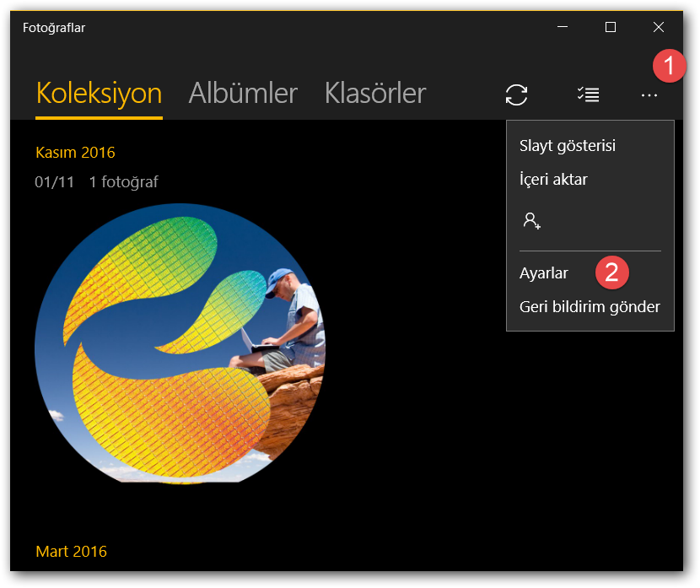700x588 pixels.
Task: Switch to the Koleksiyon tab
Action: point(100,94)
